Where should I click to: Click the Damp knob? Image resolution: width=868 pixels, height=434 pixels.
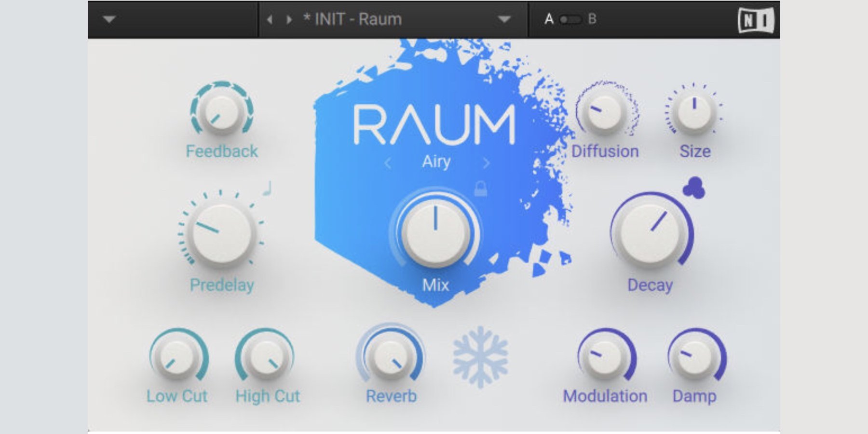point(695,358)
